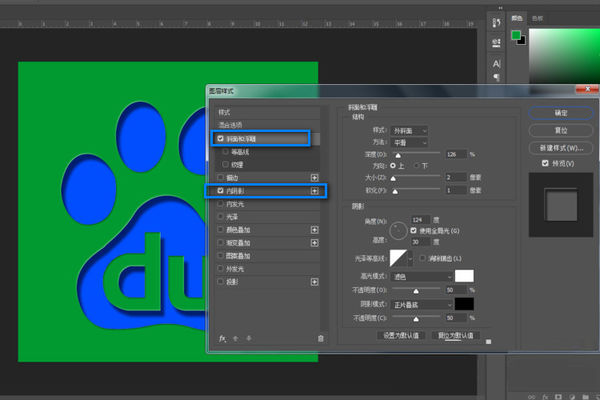Enable the Inner Glow (内发光) checkbox
Screen dimensions: 600x400
[x=220, y=204]
